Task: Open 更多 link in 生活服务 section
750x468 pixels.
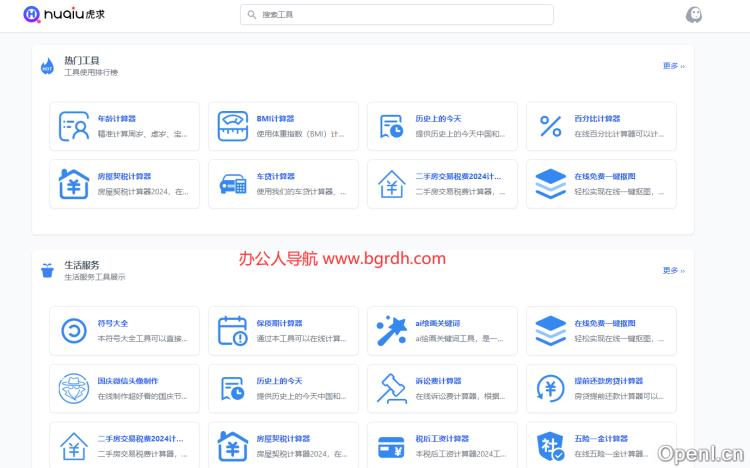Action: [673, 270]
